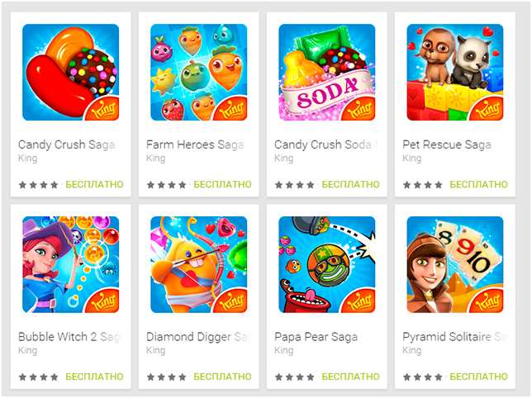Click the Pet Rescue Saga title link
The width and height of the screenshot is (532, 398).
[447, 145]
